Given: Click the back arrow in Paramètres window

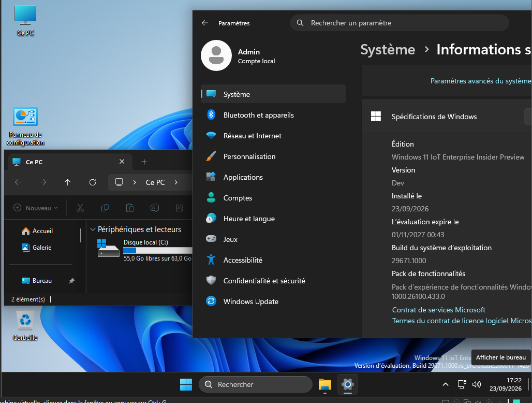Looking at the screenshot, I should tap(204, 23).
